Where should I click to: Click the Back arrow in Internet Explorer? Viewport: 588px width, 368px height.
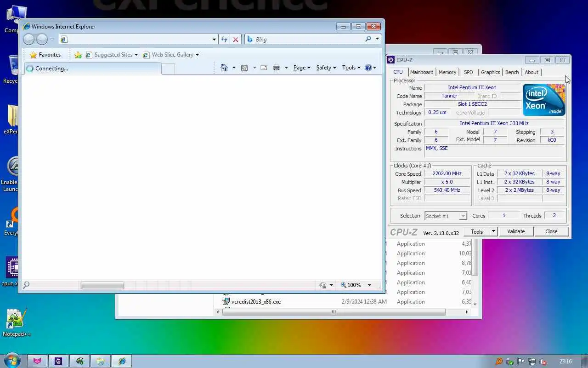(28, 39)
